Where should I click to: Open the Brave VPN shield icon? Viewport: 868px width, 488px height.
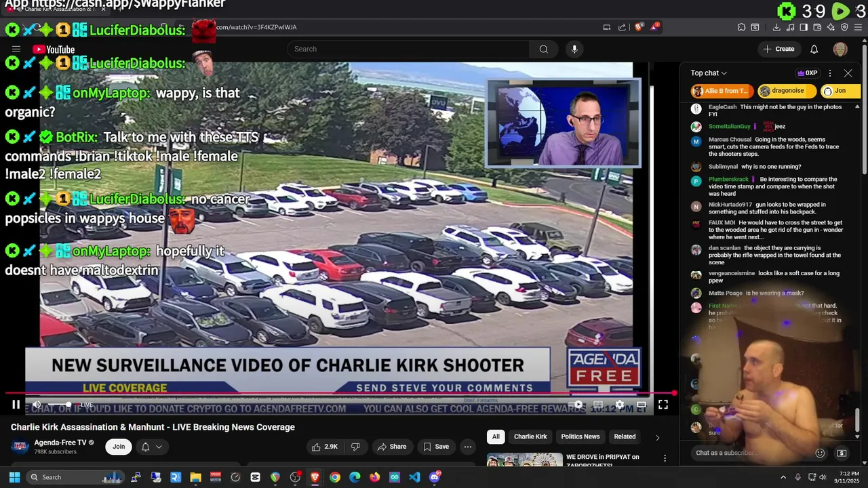(844, 27)
